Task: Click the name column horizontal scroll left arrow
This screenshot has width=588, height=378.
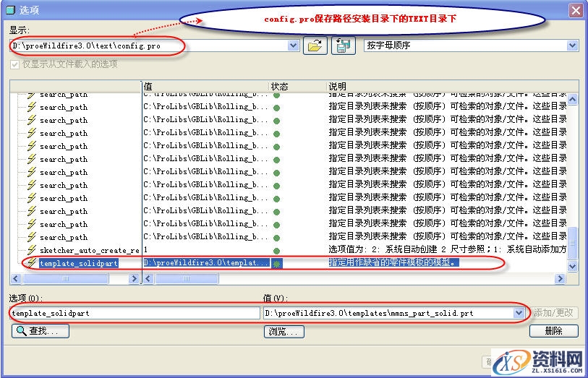Action: click(x=16, y=279)
